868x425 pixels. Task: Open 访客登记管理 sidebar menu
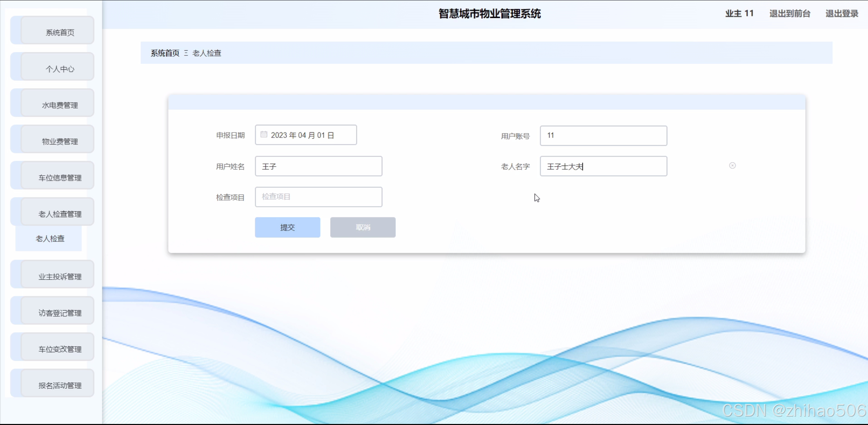(60, 313)
